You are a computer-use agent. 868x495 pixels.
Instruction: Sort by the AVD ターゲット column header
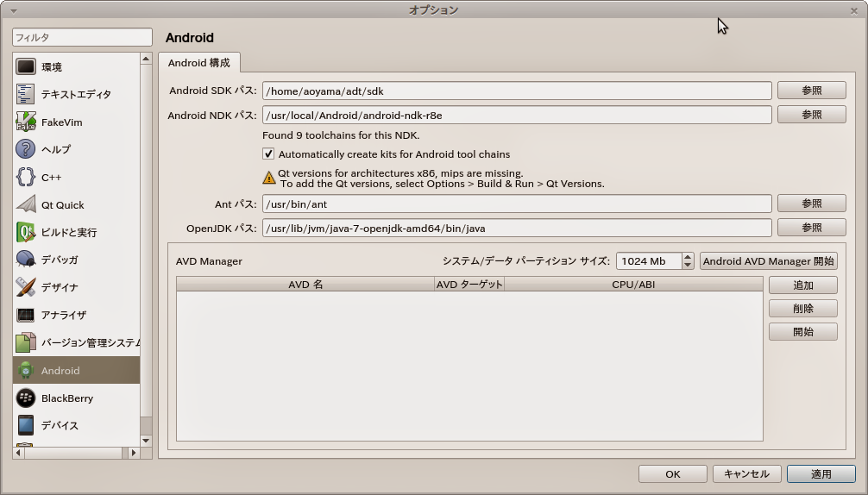tap(469, 285)
